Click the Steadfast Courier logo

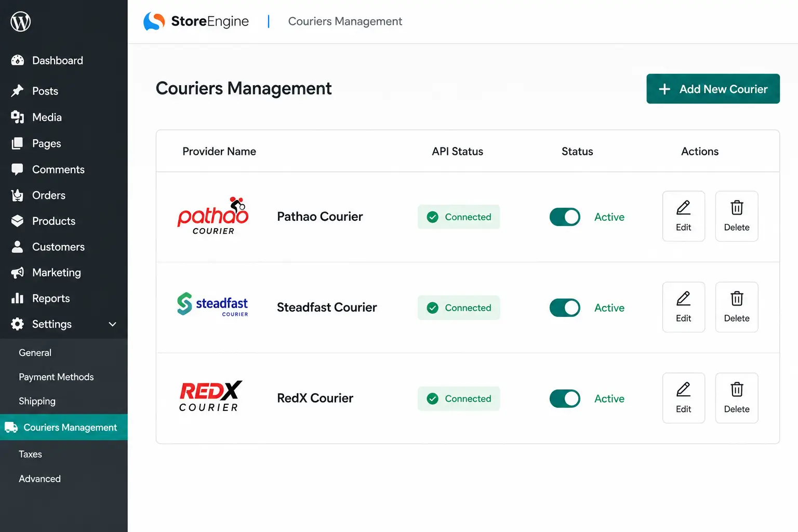[x=212, y=304]
